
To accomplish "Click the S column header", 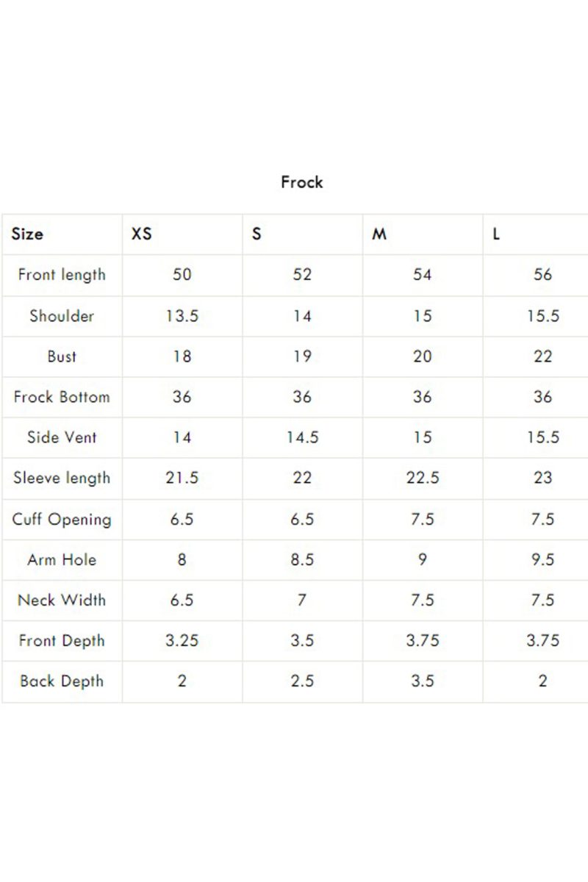I will 257,234.
